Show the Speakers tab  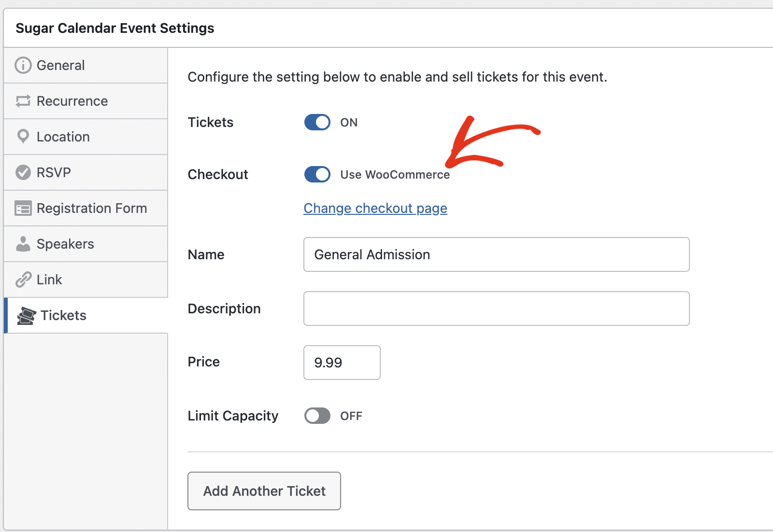point(86,244)
